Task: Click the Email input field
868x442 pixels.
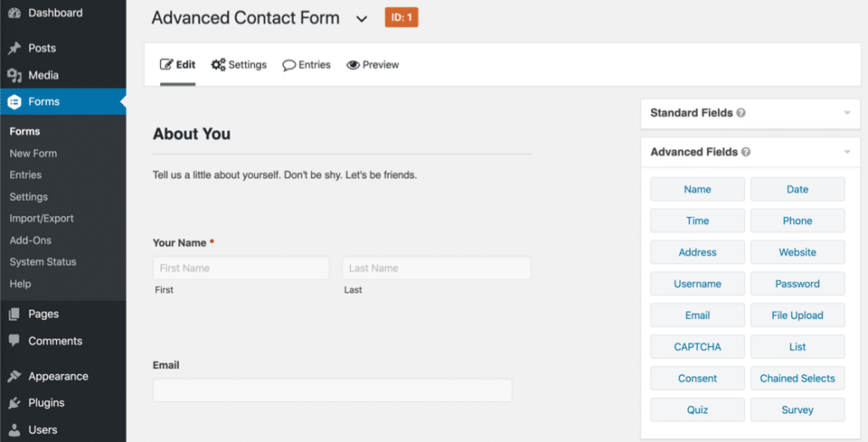Action: [x=332, y=390]
